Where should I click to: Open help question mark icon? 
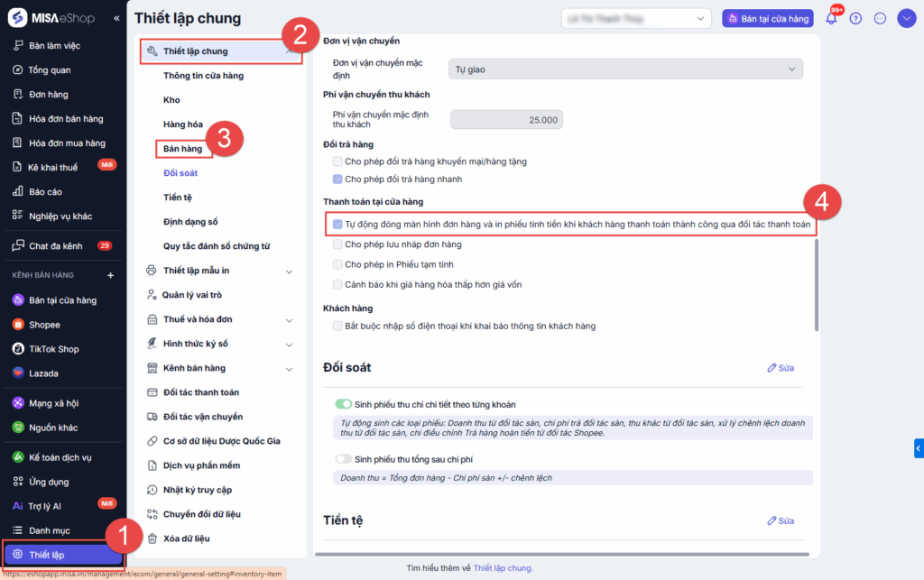coord(855,18)
